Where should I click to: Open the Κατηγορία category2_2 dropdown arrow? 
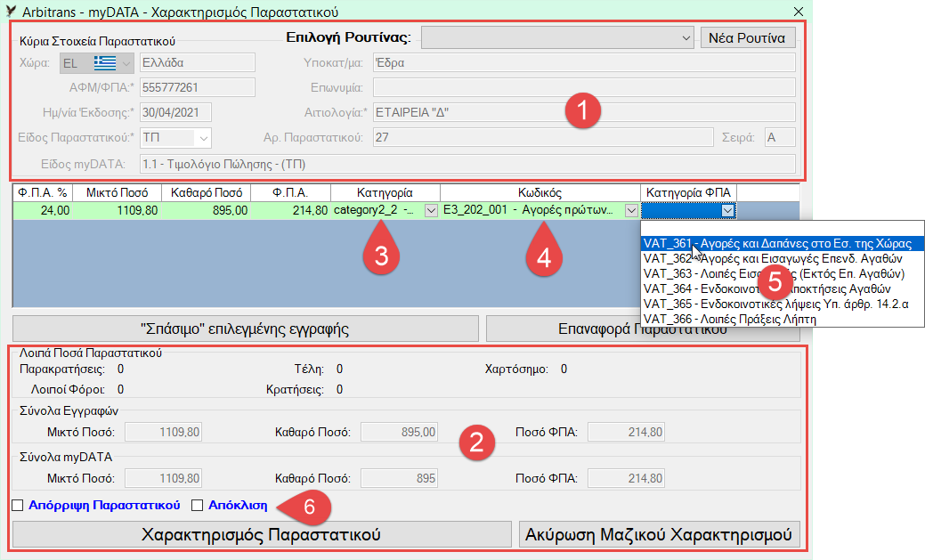(x=431, y=211)
